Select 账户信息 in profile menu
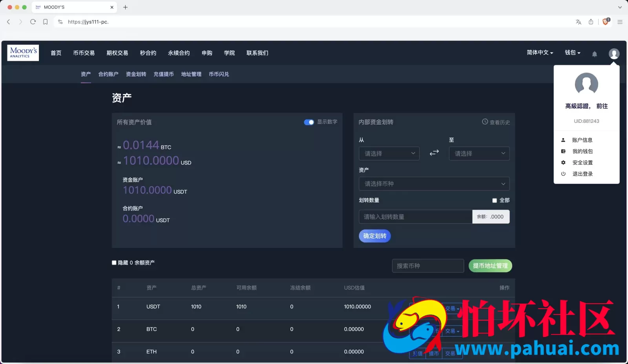Image resolution: width=628 pixels, height=364 pixels. point(582,140)
